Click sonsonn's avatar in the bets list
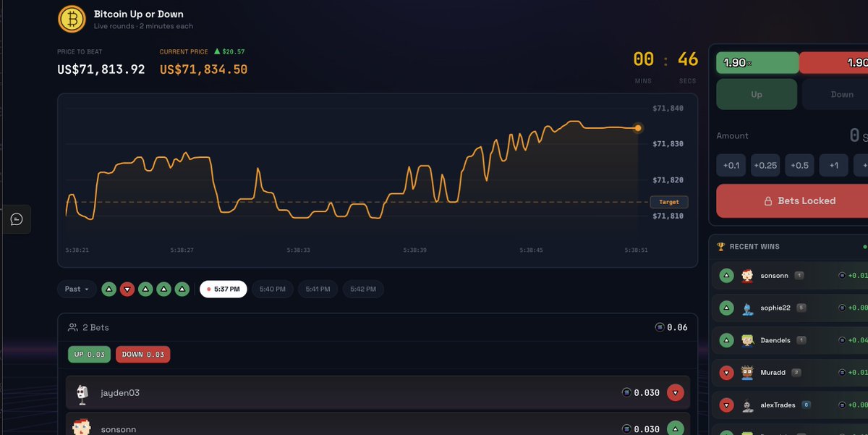 tap(82, 427)
